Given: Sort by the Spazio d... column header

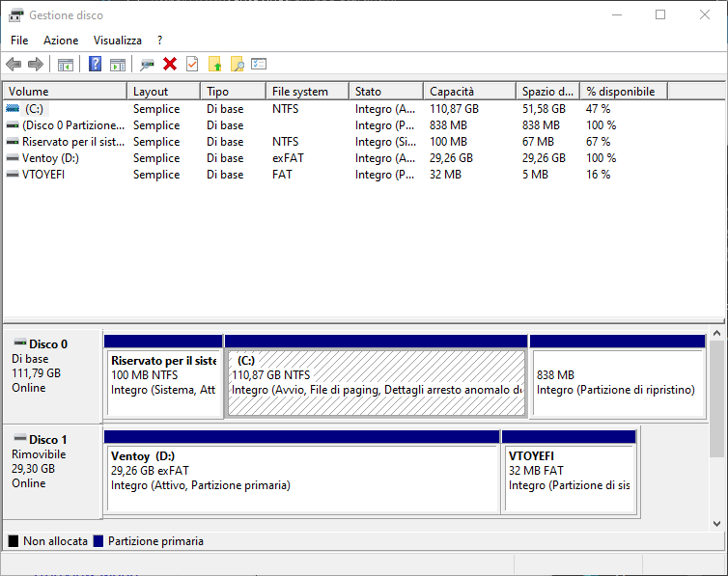Looking at the screenshot, I should coord(548,92).
